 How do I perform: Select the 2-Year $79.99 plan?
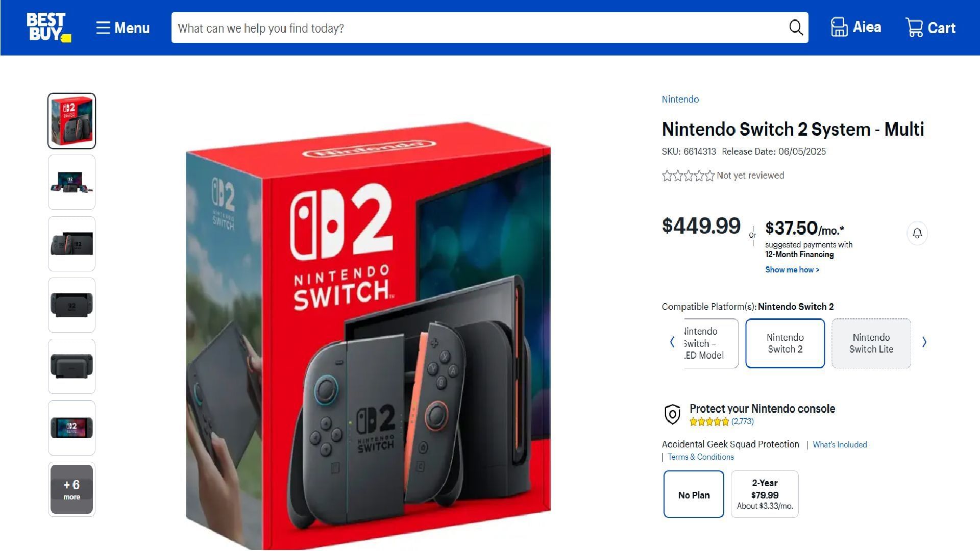(765, 494)
